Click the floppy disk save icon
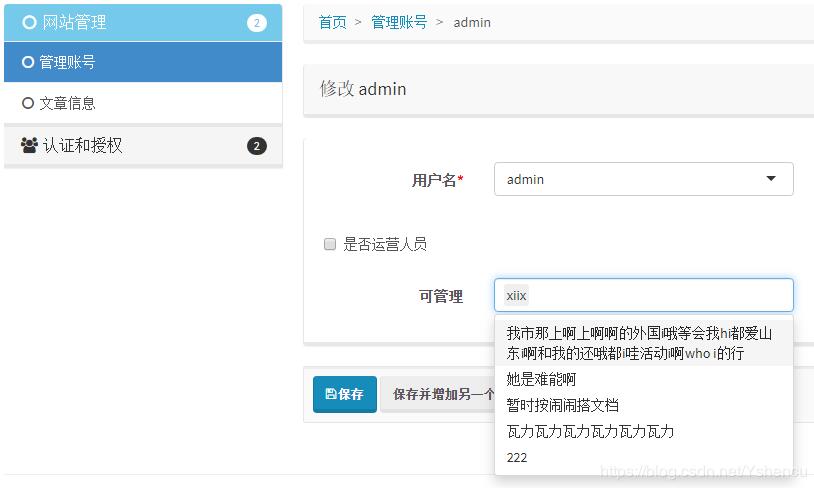Image resolution: width=814 pixels, height=488 pixels. coord(331,395)
